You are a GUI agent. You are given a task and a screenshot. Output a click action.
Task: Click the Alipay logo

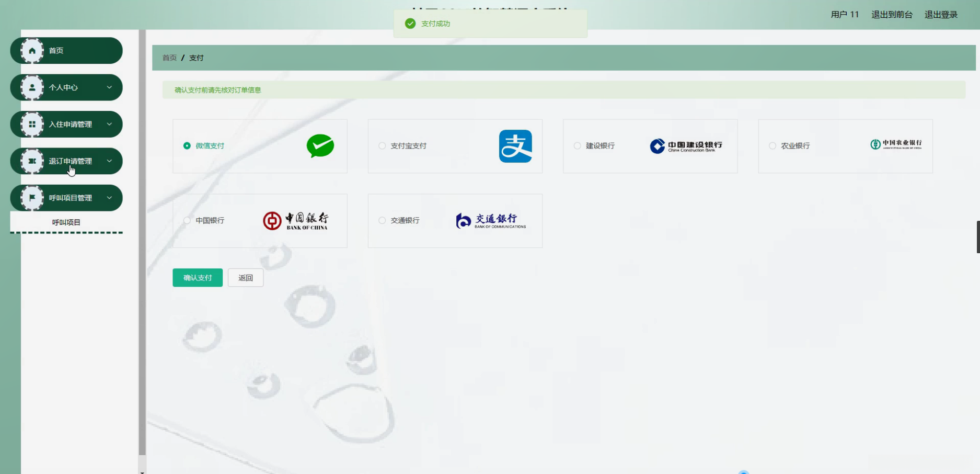tap(515, 146)
